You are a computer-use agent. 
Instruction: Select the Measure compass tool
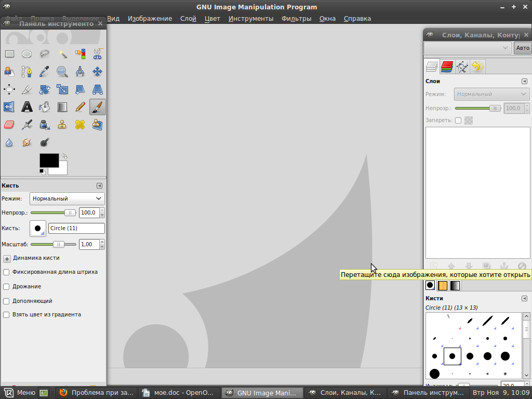79,72
